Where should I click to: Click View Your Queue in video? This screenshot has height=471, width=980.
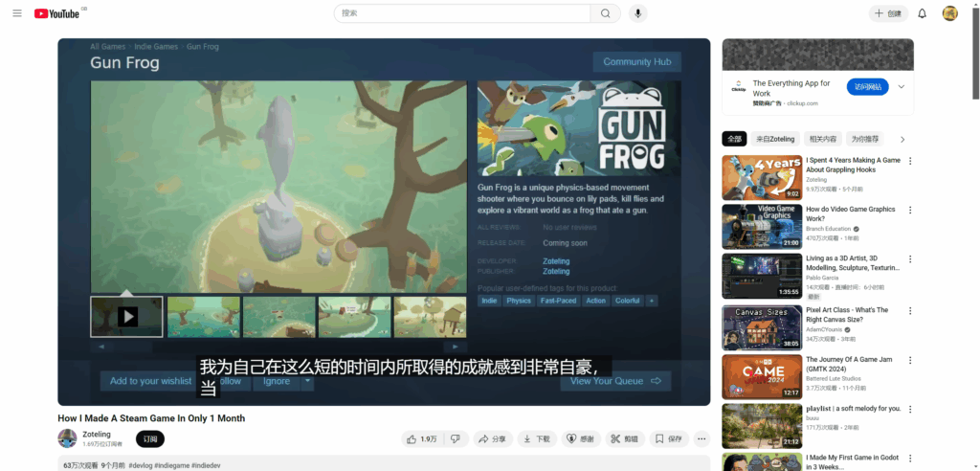pyautogui.click(x=615, y=381)
